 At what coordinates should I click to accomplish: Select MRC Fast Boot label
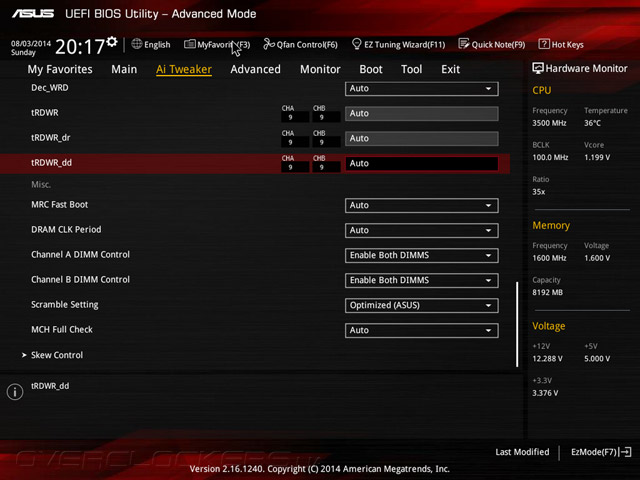60,204
